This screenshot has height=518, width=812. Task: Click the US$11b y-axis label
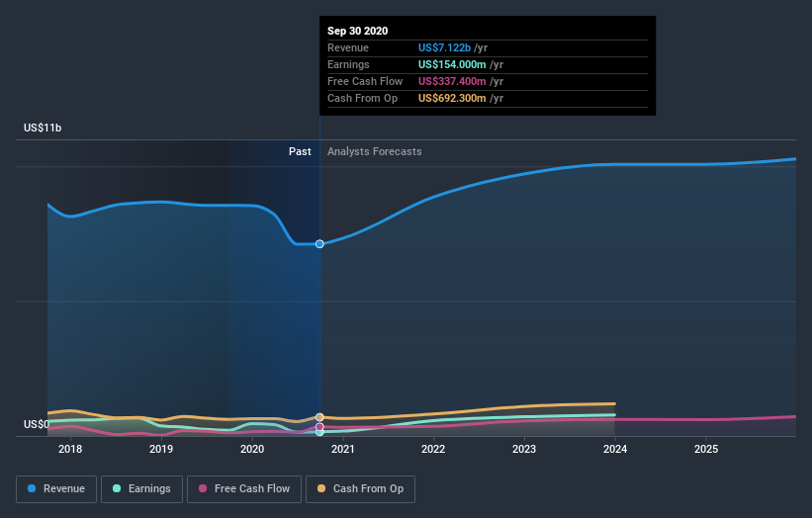coord(43,128)
